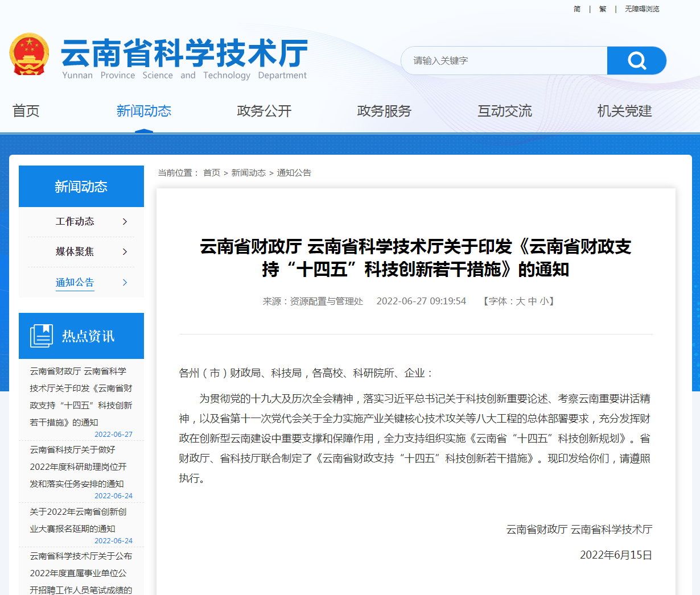Click the magnifier search button
Image resolution: width=700 pixels, height=595 pixels.
[636, 61]
